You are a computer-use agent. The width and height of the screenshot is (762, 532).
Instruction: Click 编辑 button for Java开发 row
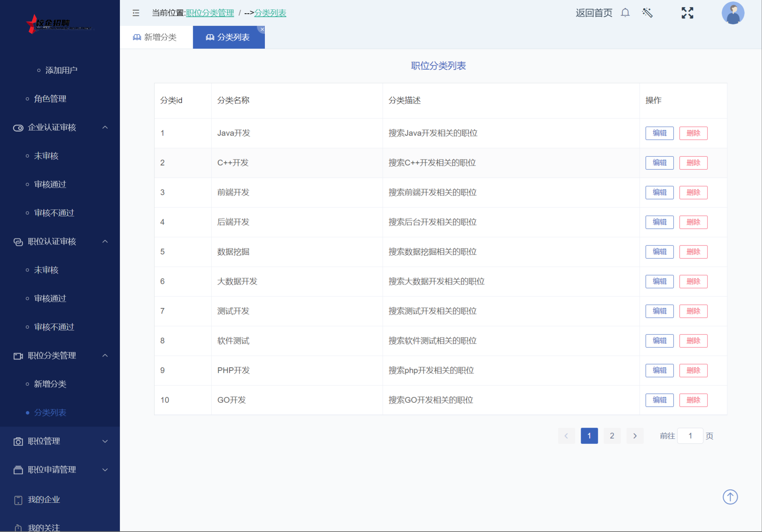click(x=659, y=133)
